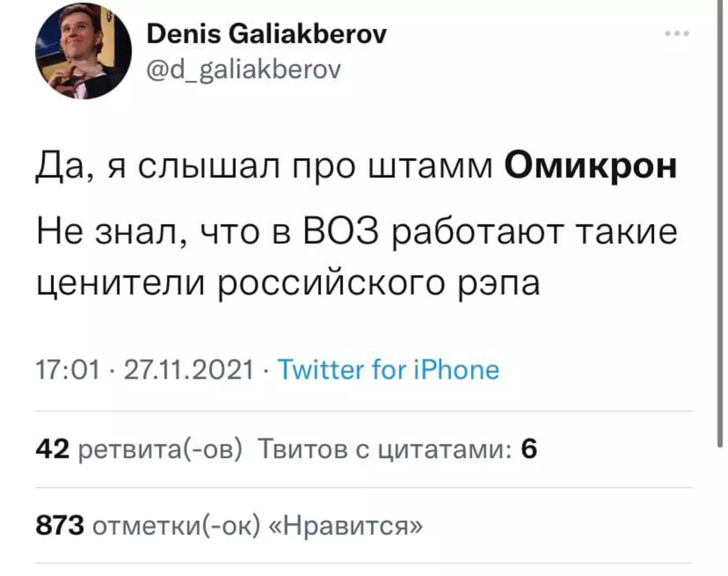Screen dimensions: 728x576
Task: Open the Твитов с цитатами list
Action: click(x=384, y=449)
